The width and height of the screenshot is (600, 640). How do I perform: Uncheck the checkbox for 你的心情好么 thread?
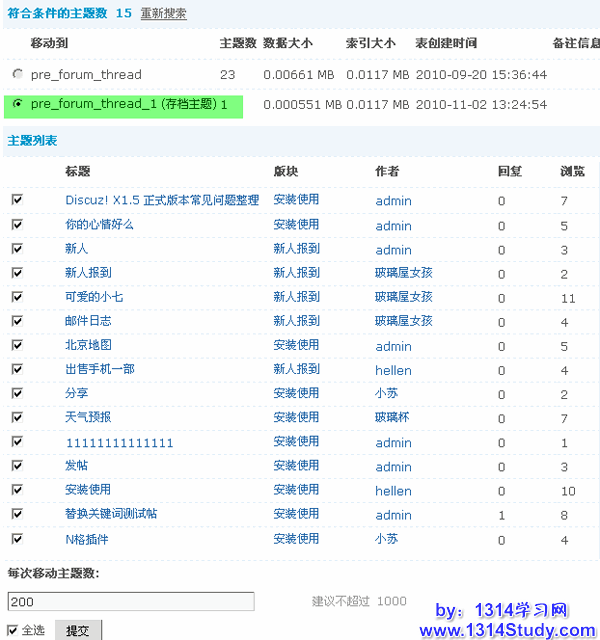[x=17, y=225]
